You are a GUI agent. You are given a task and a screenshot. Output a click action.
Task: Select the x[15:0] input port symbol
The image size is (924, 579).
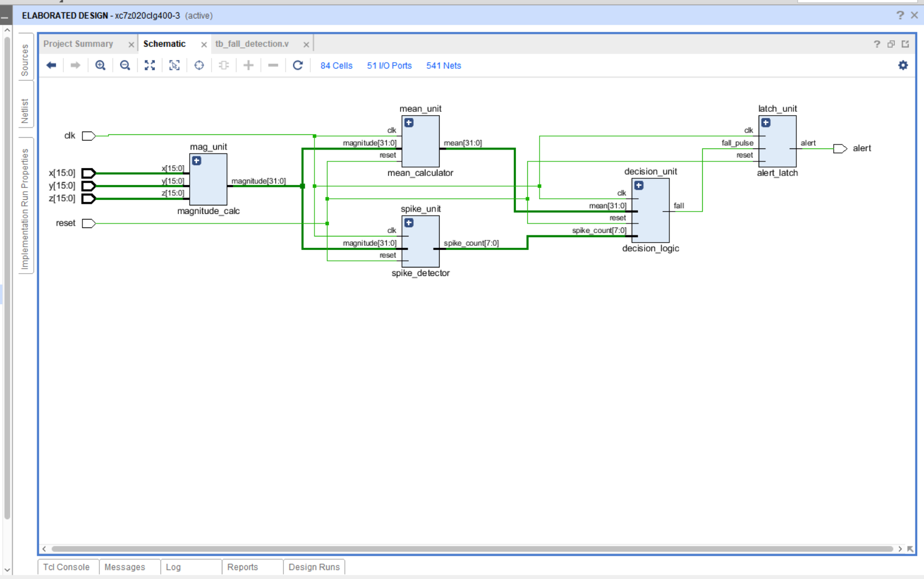click(89, 173)
